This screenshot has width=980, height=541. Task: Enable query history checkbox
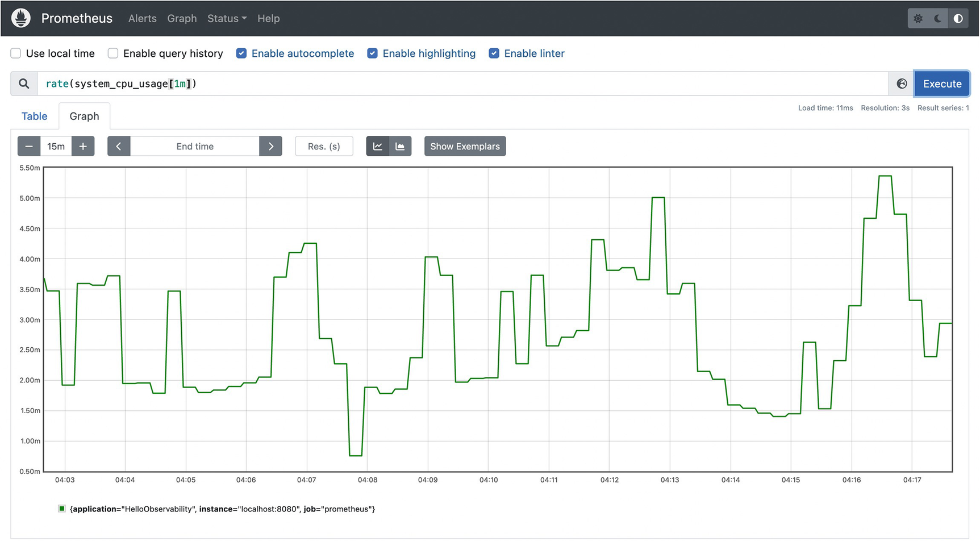point(113,53)
